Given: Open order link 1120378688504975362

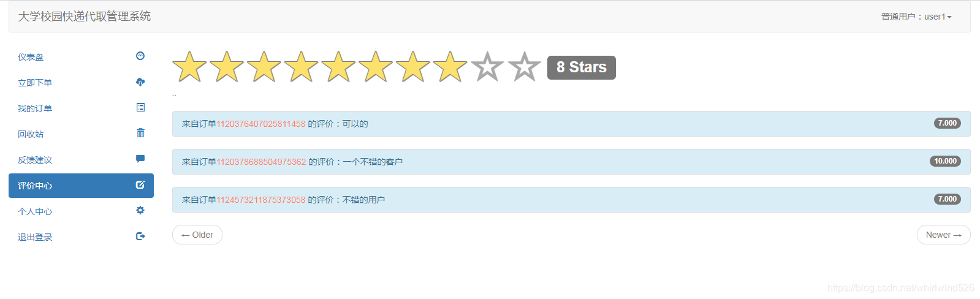Looking at the screenshot, I should 261,162.
